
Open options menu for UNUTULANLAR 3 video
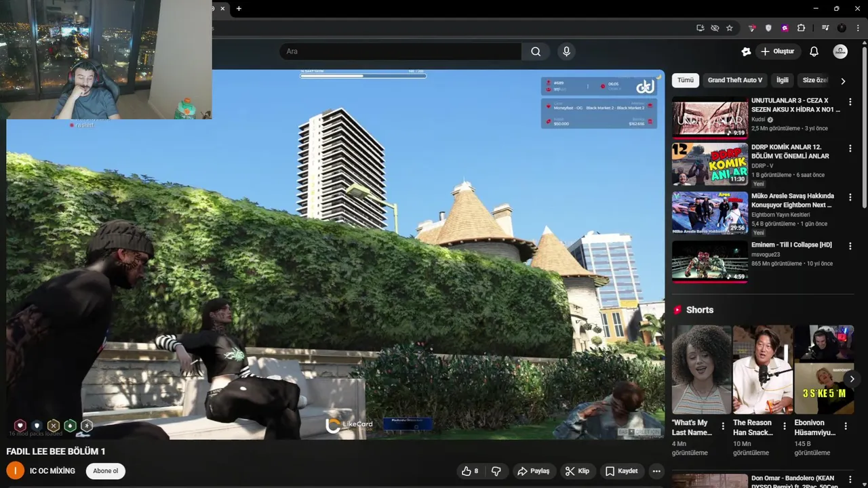(850, 102)
